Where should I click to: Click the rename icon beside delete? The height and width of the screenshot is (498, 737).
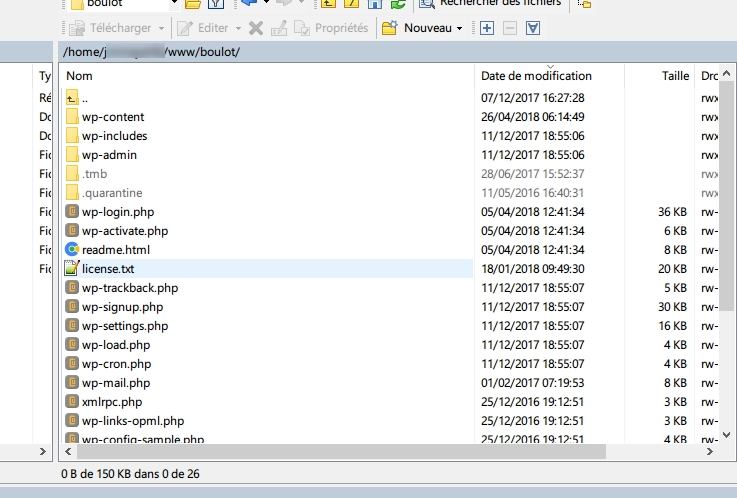click(279, 28)
